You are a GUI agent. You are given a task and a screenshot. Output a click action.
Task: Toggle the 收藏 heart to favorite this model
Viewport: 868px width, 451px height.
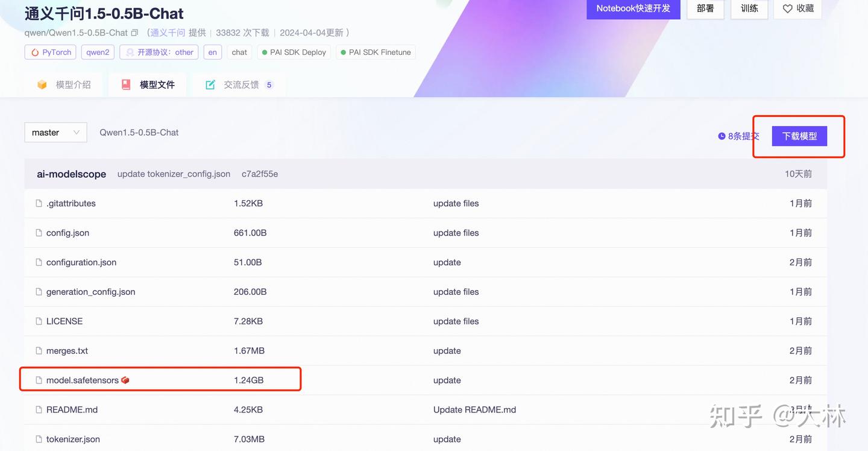coord(787,8)
